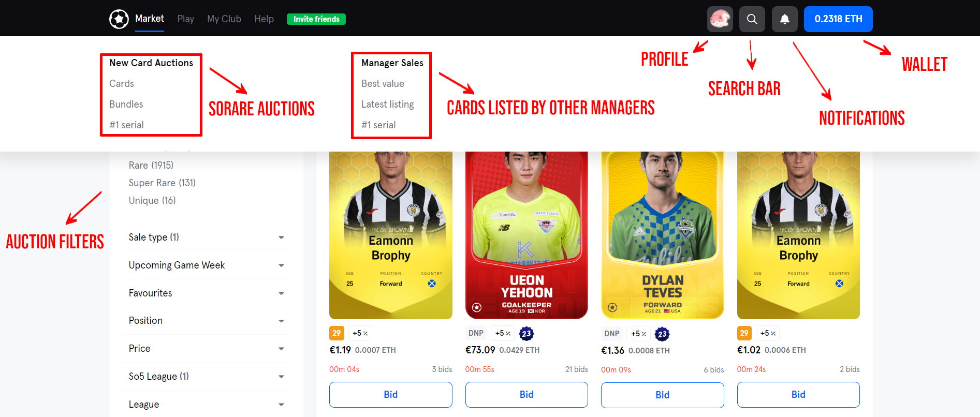
Task: Click the Invite friends button
Action: (316, 19)
